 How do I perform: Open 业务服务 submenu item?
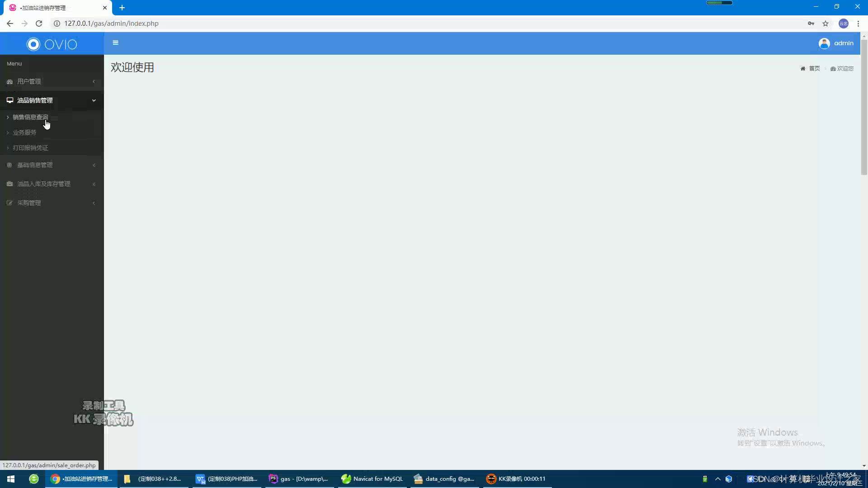pos(24,132)
